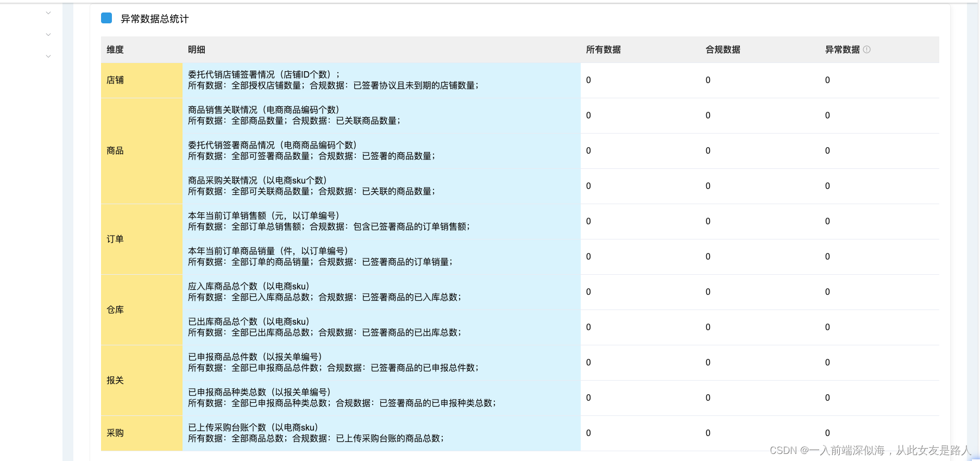980x461 pixels.
Task: Expand the topmost sidebar chevron
Action: tap(48, 12)
